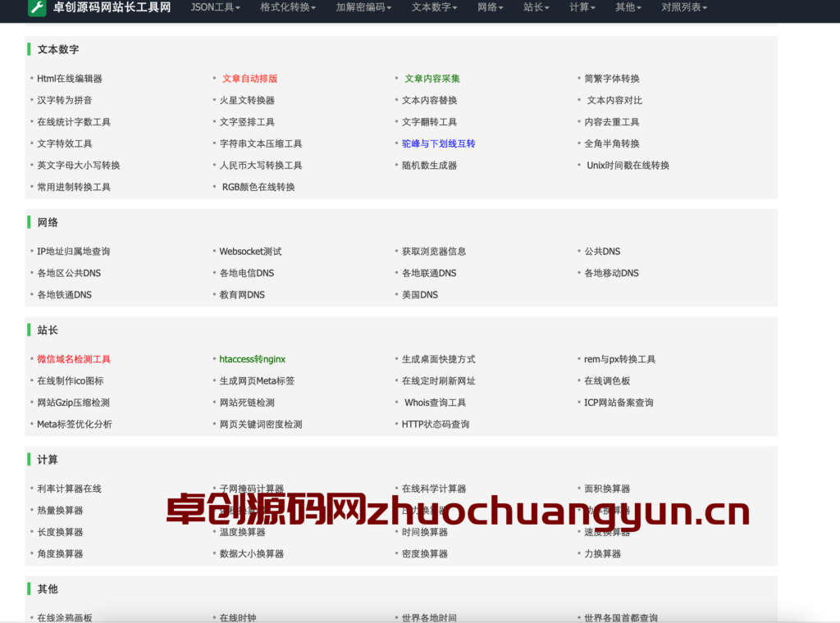Open 文字翻转工具 link
The image size is (840, 623).
[430, 122]
